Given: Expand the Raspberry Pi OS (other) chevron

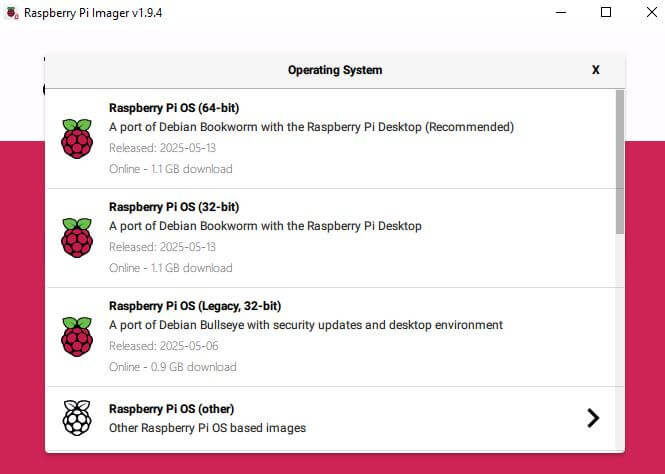Looking at the screenshot, I should pyautogui.click(x=593, y=418).
